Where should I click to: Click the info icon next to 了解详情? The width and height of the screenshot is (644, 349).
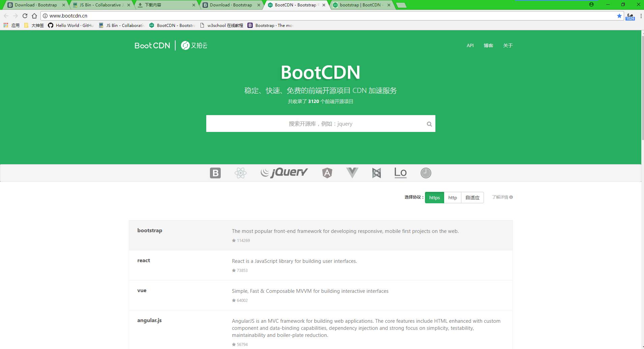tap(511, 197)
